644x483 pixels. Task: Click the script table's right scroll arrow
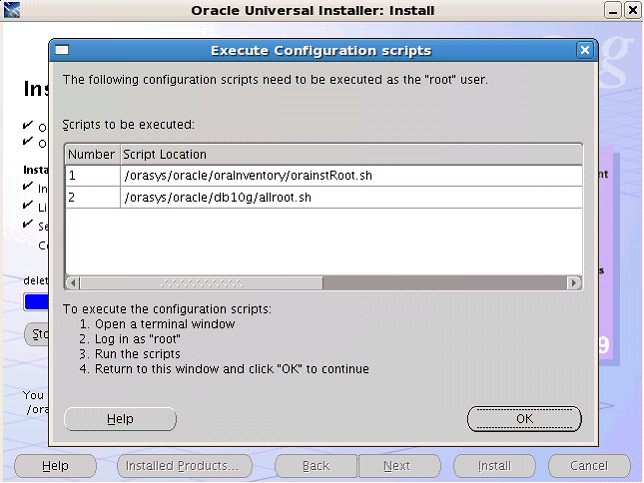click(574, 283)
